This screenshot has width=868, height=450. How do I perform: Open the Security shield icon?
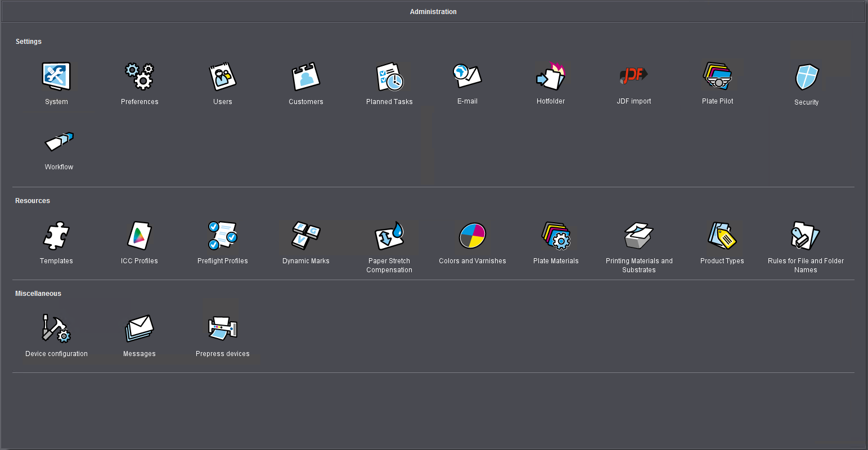tap(806, 78)
